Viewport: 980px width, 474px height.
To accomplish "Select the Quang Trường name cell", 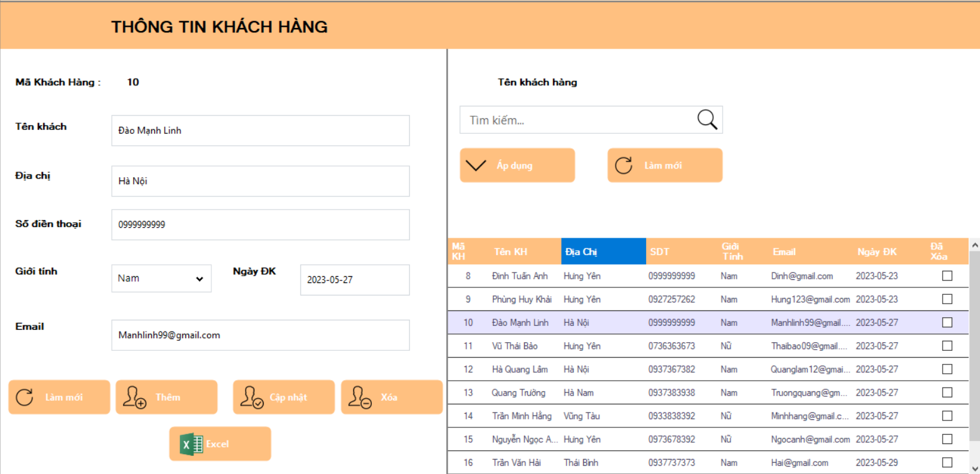I will pos(519,393).
